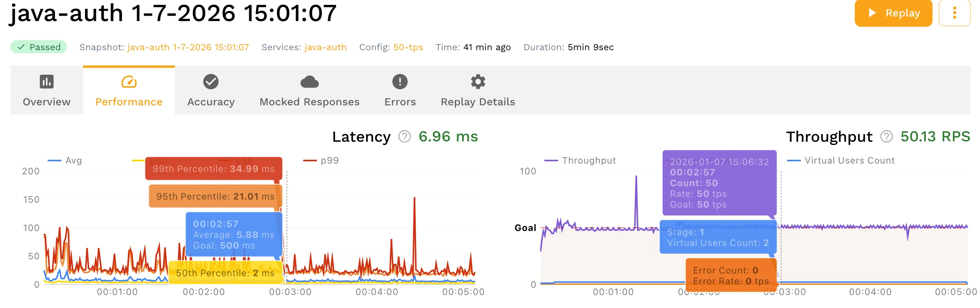Click the Passed checkmark badge
This screenshot has height=308, width=980.
point(38,47)
